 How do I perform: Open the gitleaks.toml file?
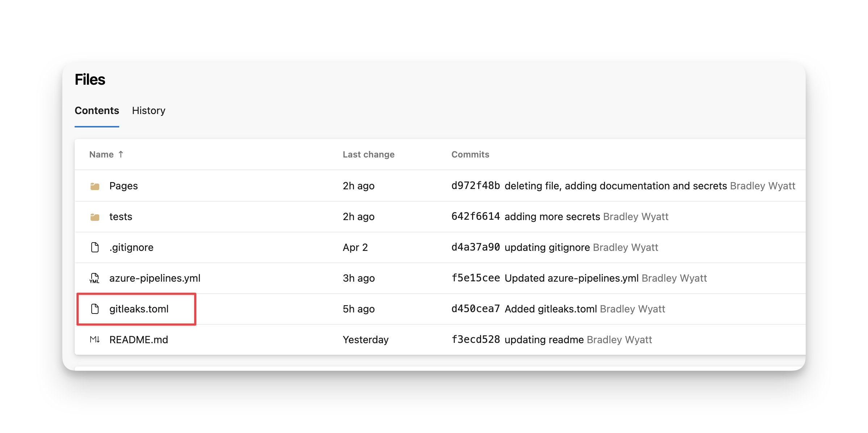(x=139, y=309)
